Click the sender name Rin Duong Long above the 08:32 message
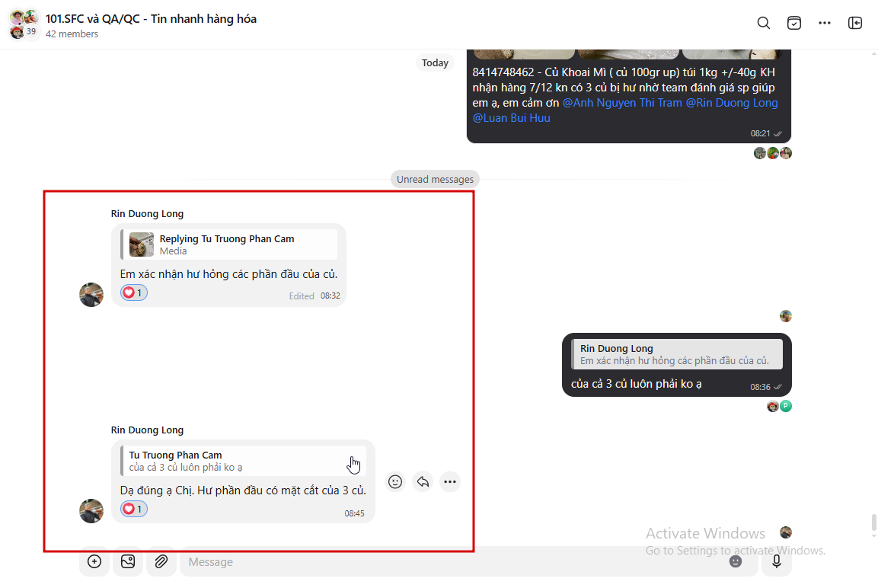This screenshot has height=588, width=878. tap(147, 214)
